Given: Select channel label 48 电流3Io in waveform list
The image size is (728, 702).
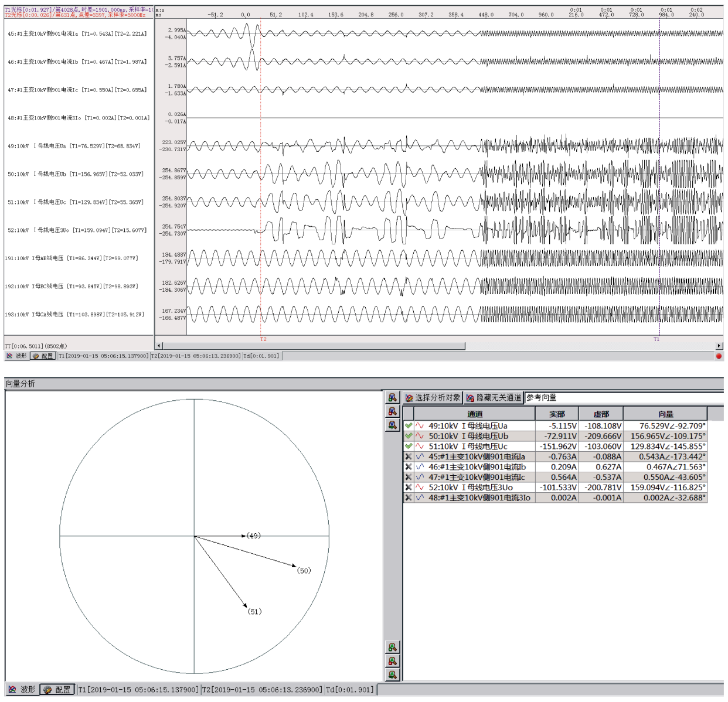Looking at the screenshot, I should click(78, 118).
